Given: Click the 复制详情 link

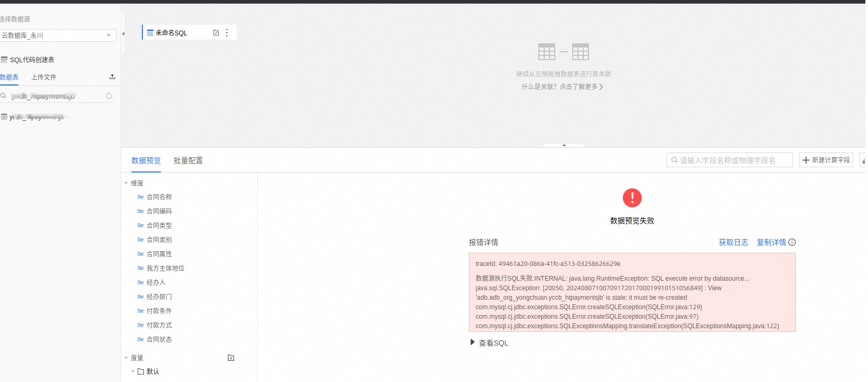Looking at the screenshot, I should click(771, 242).
